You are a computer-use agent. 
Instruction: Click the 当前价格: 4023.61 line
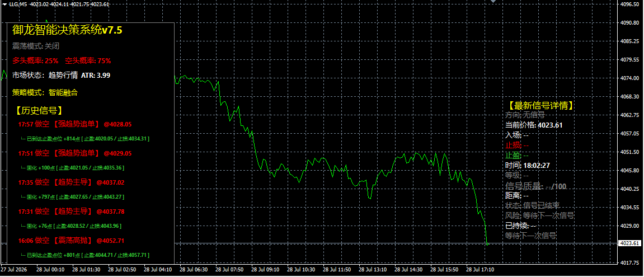(x=534, y=125)
